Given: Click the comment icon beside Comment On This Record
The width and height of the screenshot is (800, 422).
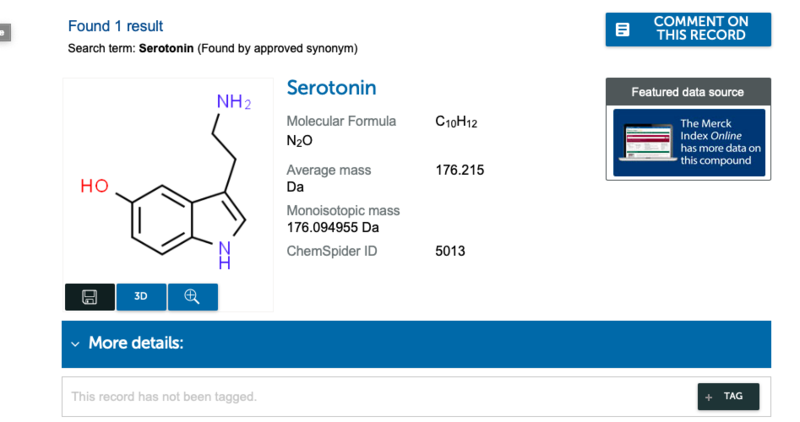Looking at the screenshot, I should [623, 29].
